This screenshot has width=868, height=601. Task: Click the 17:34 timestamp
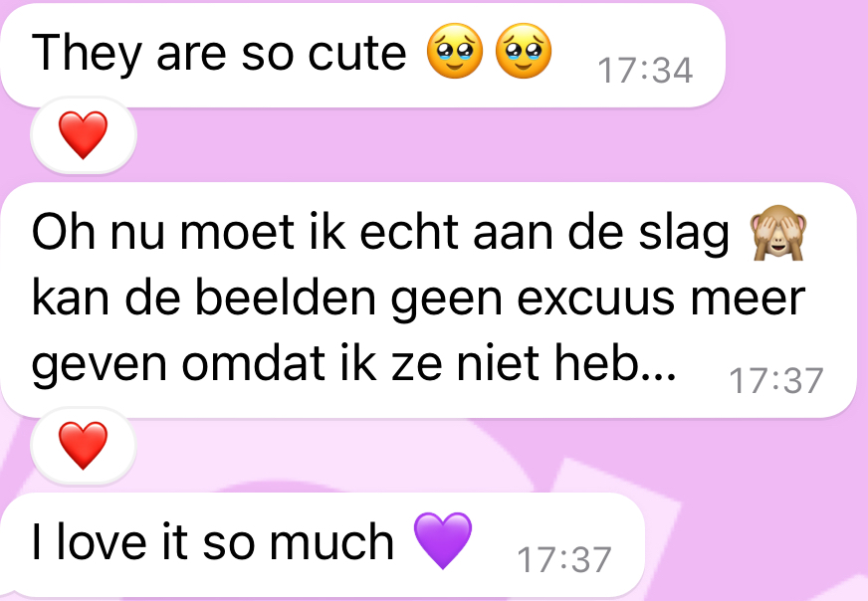pos(645,71)
